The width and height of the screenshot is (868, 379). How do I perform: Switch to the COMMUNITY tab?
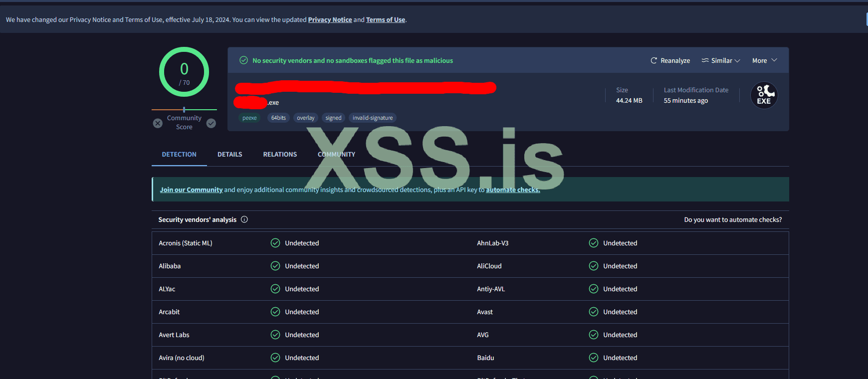337,155
